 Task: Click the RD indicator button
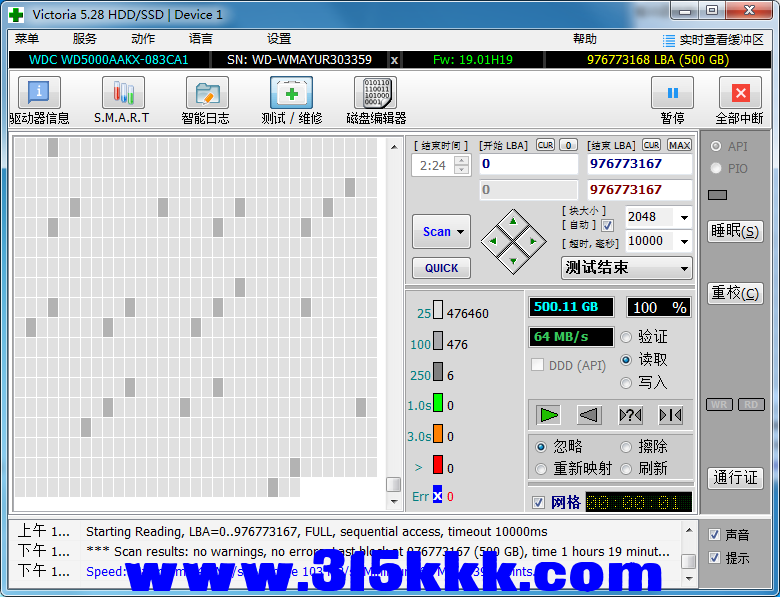click(751, 404)
